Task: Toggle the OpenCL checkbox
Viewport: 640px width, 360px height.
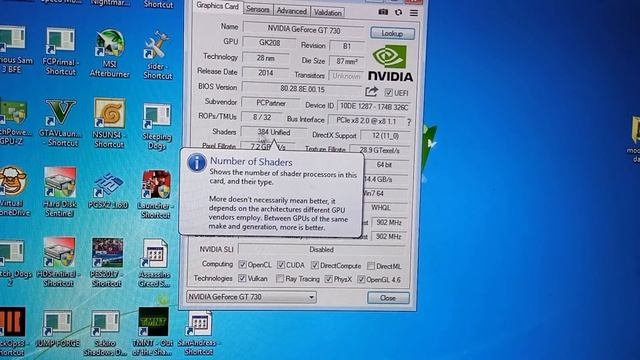Action: (242, 264)
